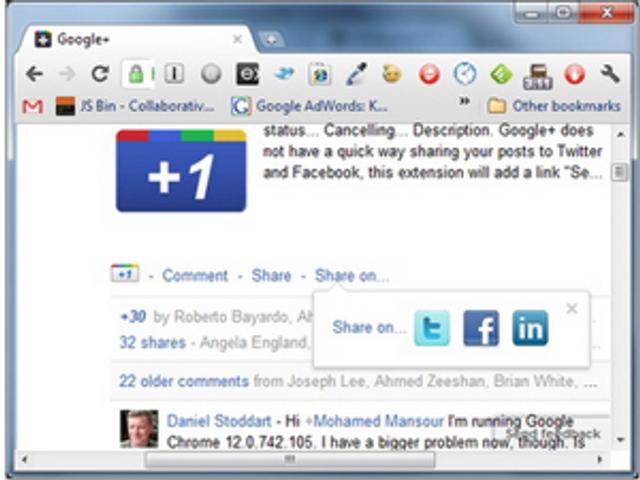
Task: Click the gray round globe extension icon
Action: pyautogui.click(x=211, y=75)
